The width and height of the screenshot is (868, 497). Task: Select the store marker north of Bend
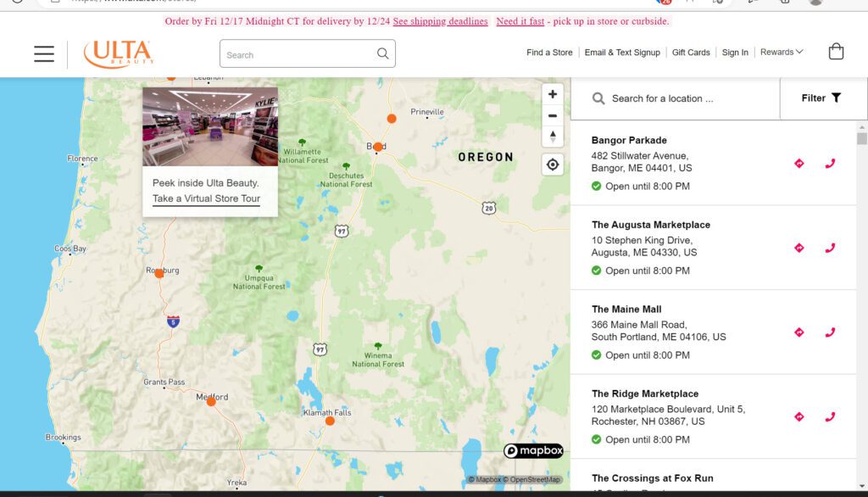(x=392, y=119)
